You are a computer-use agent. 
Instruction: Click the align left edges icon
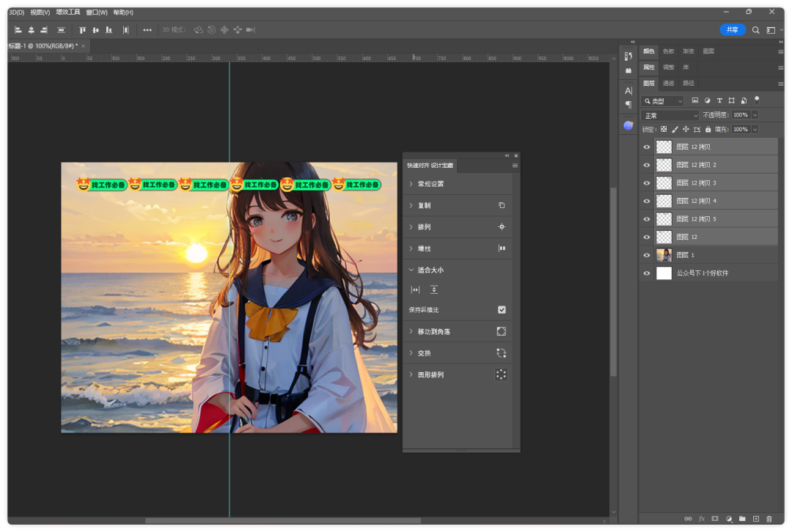pyautogui.click(x=18, y=30)
